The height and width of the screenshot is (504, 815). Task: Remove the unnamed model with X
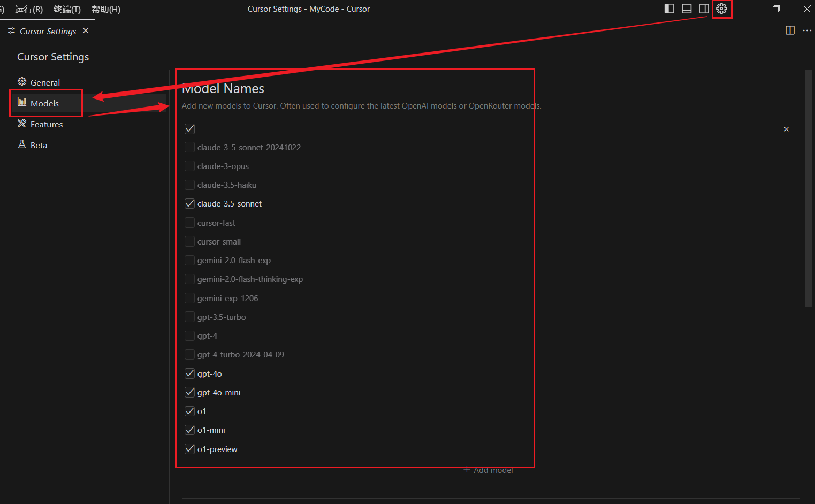click(786, 129)
